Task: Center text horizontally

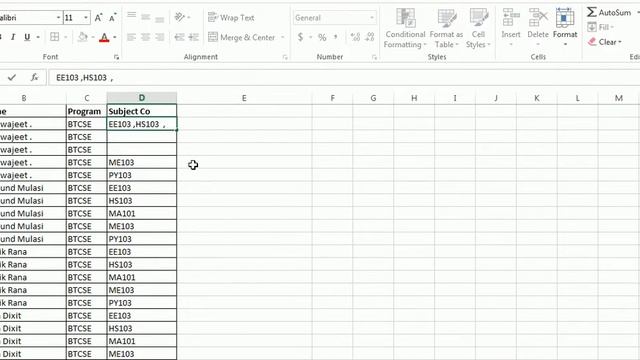Action: click(x=146, y=37)
